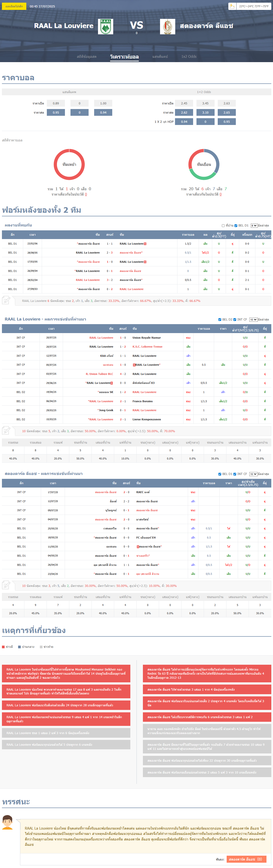Screen dimensions: 273x868
Task: Click 1x2 live odds 3.10 button
Action: [x=205, y=113]
